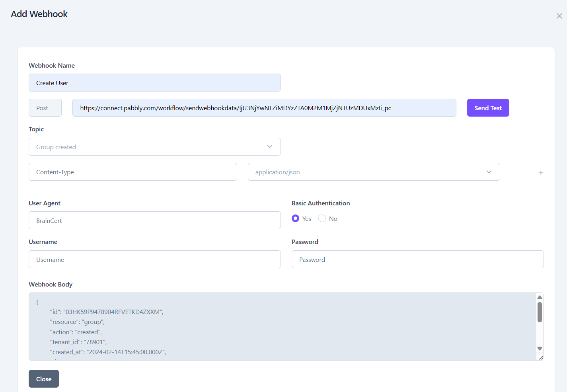Click the plus icon to add header
The image size is (567, 392).
541,173
